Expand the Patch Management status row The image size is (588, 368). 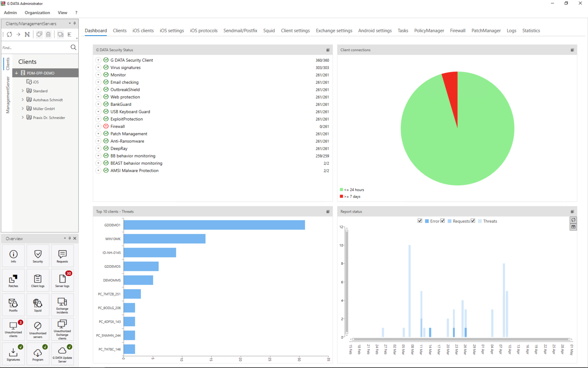98,134
